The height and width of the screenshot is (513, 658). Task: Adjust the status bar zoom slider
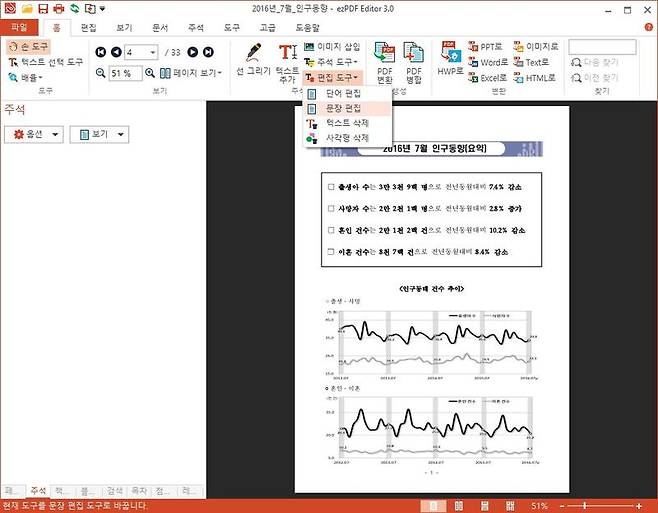coord(585,506)
